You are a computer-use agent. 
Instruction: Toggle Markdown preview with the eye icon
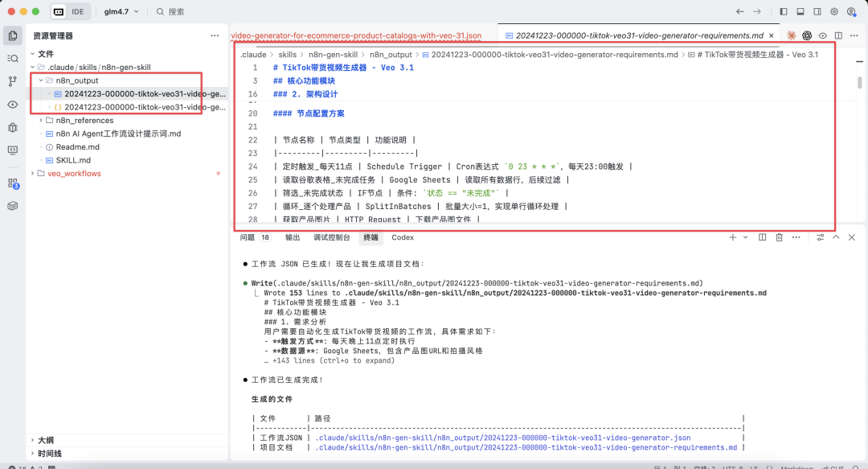pos(823,35)
